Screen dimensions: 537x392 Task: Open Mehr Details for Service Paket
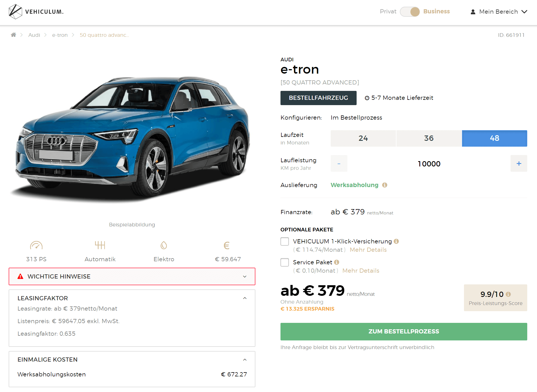point(361,271)
